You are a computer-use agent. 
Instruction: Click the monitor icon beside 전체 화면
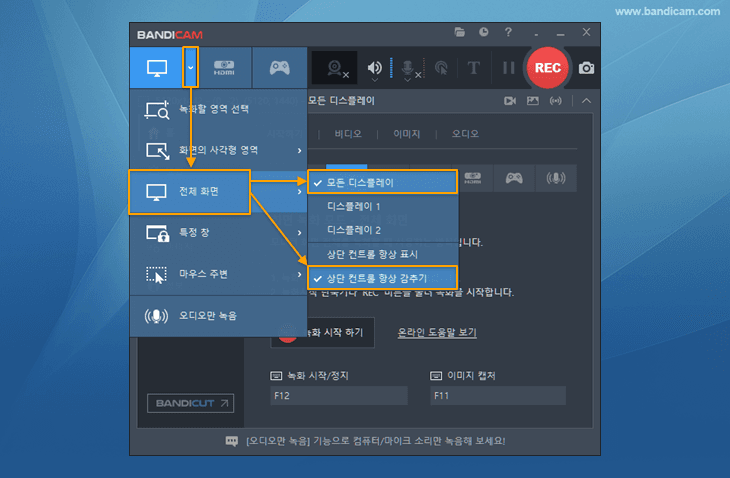point(156,192)
